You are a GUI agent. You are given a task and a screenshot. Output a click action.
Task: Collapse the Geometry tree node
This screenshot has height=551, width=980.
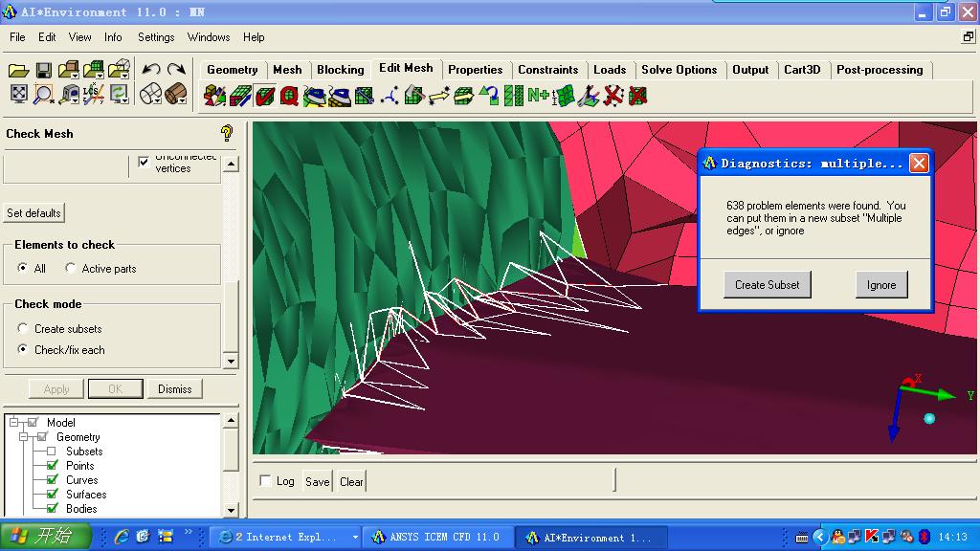(x=25, y=437)
